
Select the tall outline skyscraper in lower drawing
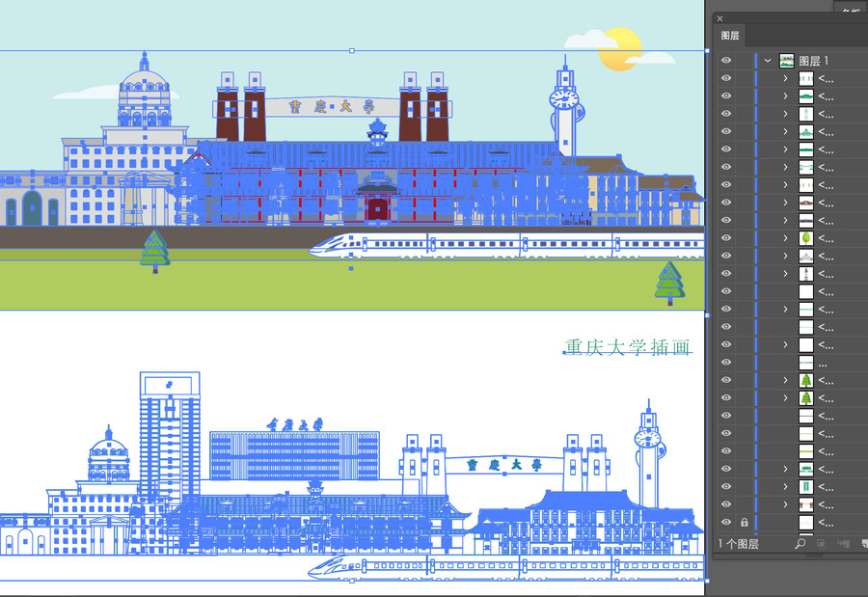170,438
